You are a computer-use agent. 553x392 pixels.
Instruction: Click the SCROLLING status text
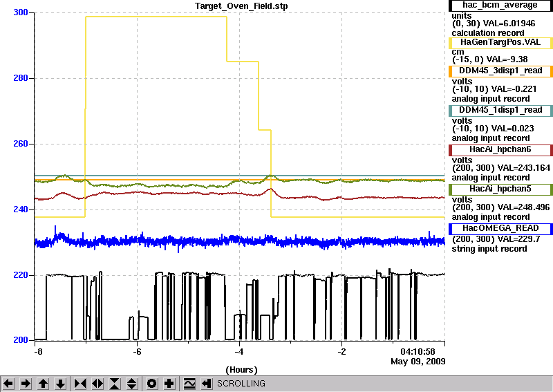241,384
